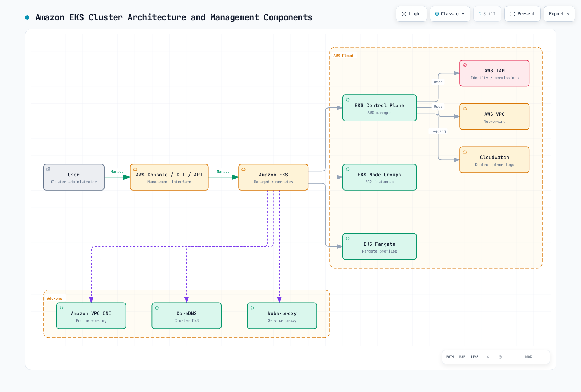Screen dimensions: 581x392
Task: Click the zoom out minus icon
Action: click(x=513, y=357)
